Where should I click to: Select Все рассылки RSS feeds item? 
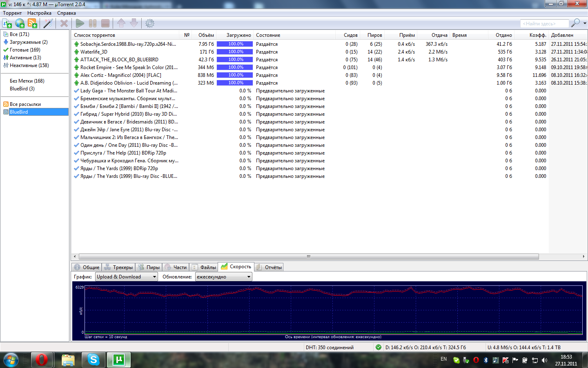tap(25, 104)
